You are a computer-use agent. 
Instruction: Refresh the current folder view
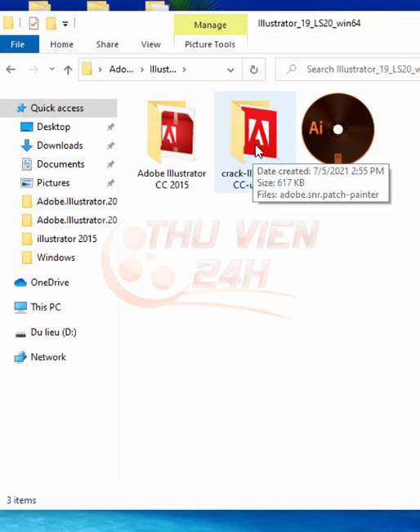click(x=254, y=69)
